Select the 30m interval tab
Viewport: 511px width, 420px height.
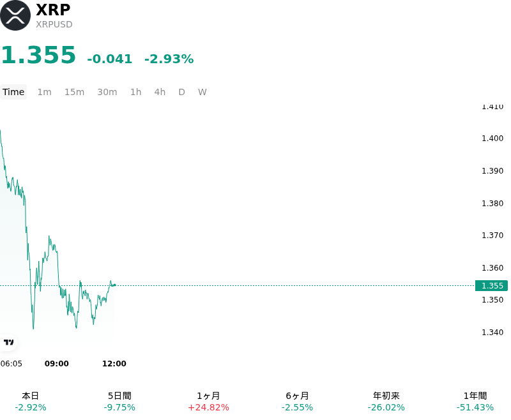tap(107, 92)
